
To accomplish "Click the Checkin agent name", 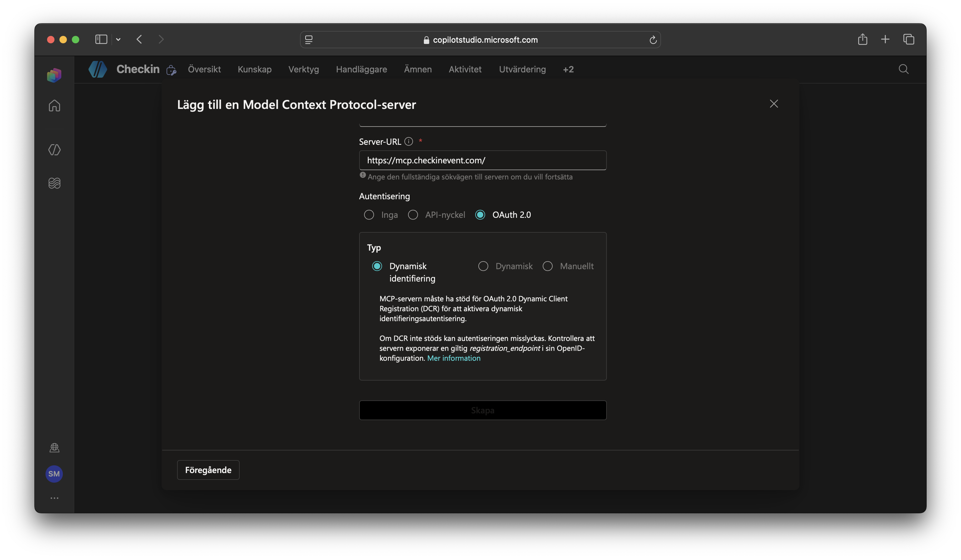I will tap(138, 69).
